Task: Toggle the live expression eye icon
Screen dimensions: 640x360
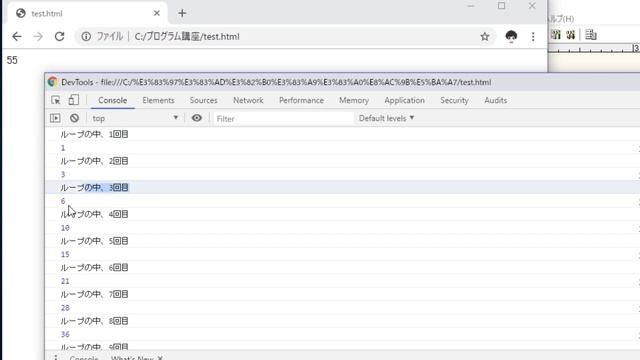Action: [x=197, y=118]
